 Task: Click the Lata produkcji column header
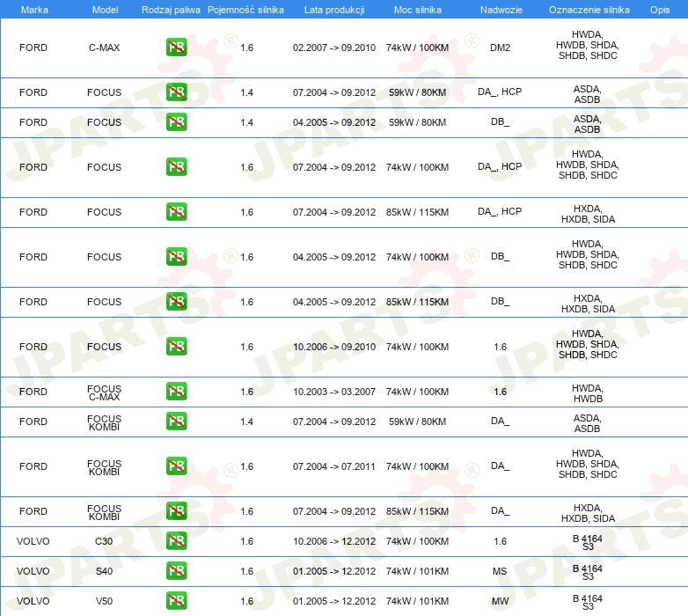[334, 10]
